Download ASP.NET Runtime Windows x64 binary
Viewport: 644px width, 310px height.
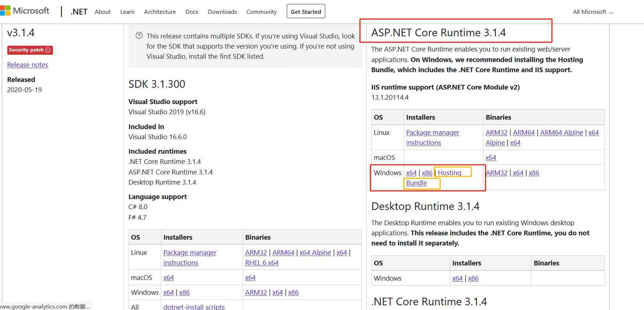[518, 173]
